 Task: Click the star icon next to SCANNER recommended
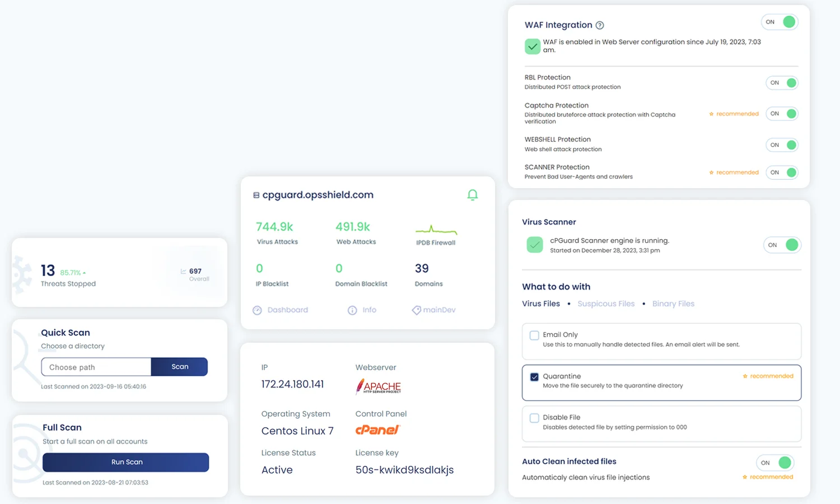point(711,172)
